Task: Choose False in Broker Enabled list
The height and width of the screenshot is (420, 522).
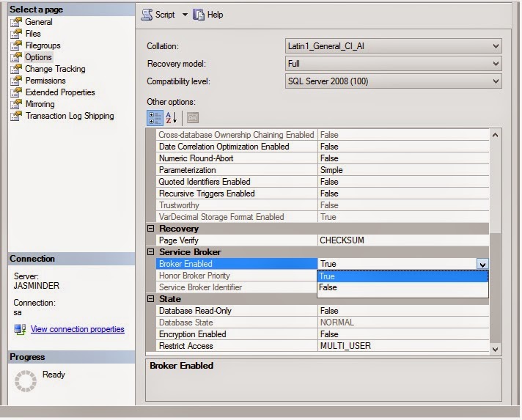Action: 402,287
